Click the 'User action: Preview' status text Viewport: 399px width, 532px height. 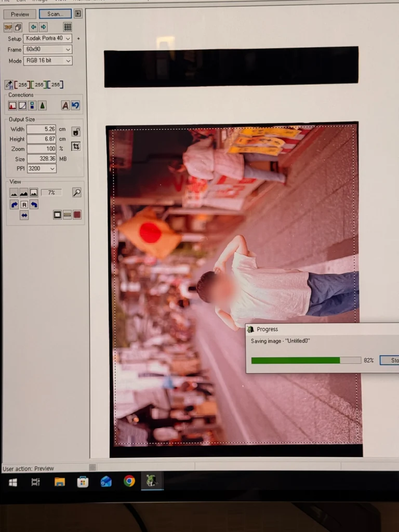coord(28,469)
